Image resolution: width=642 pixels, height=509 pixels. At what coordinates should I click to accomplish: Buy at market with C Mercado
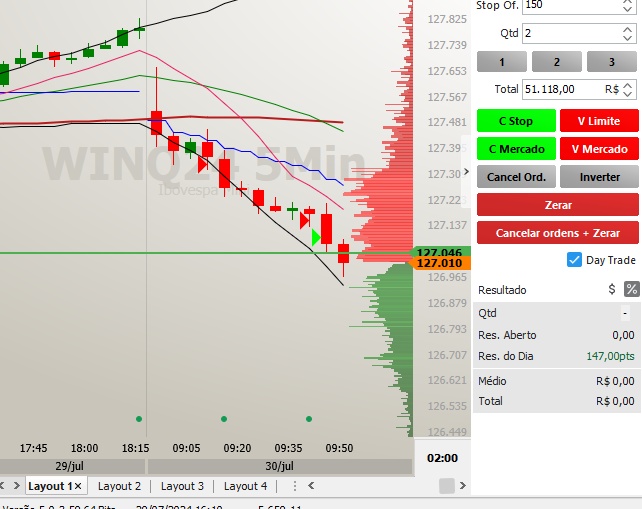516,149
